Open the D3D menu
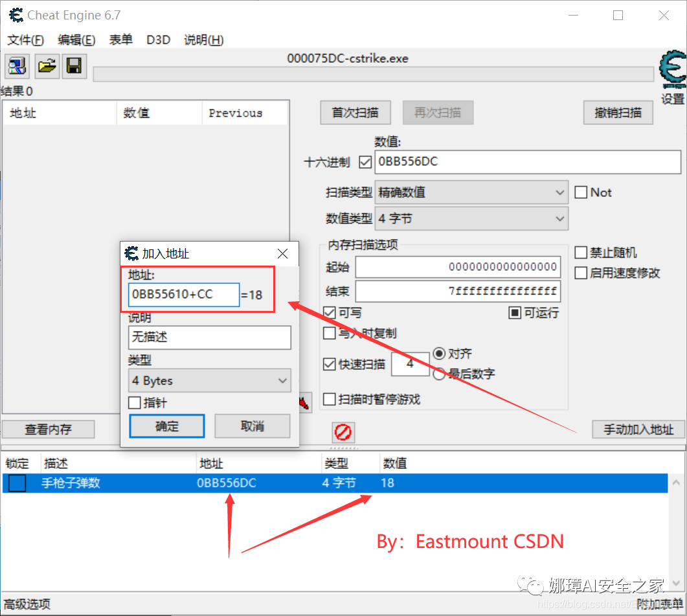 [x=158, y=40]
